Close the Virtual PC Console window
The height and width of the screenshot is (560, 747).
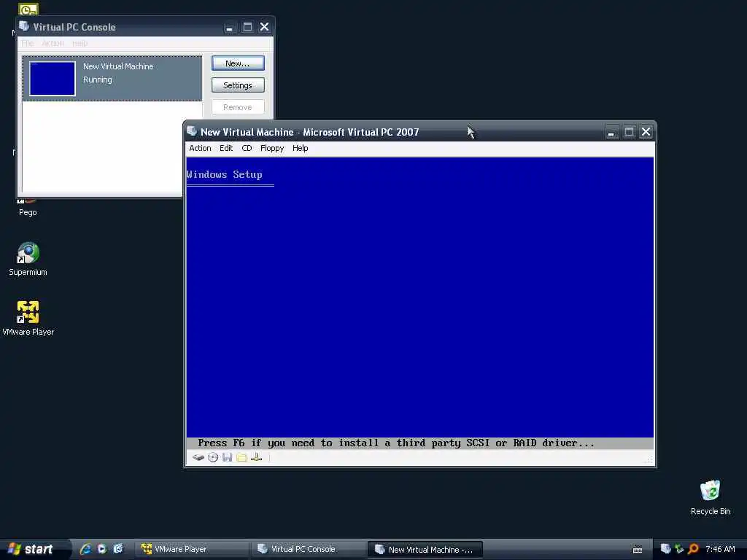[x=264, y=27]
